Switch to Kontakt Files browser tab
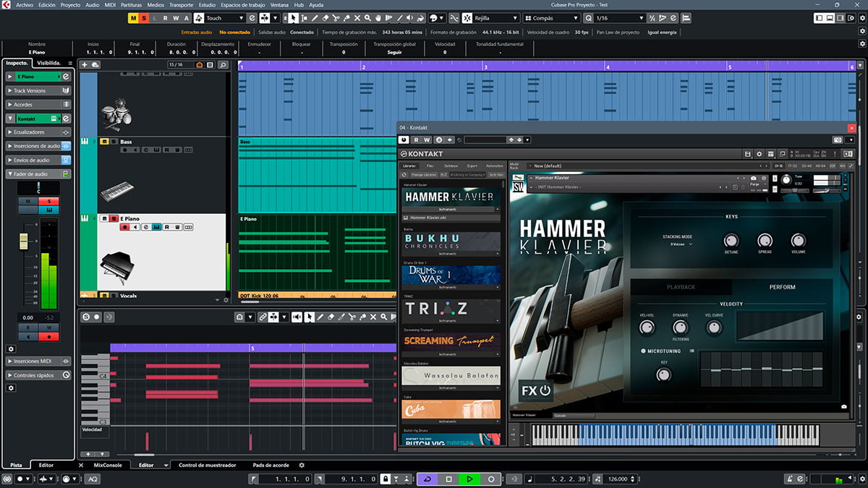868x488 pixels. [430, 166]
